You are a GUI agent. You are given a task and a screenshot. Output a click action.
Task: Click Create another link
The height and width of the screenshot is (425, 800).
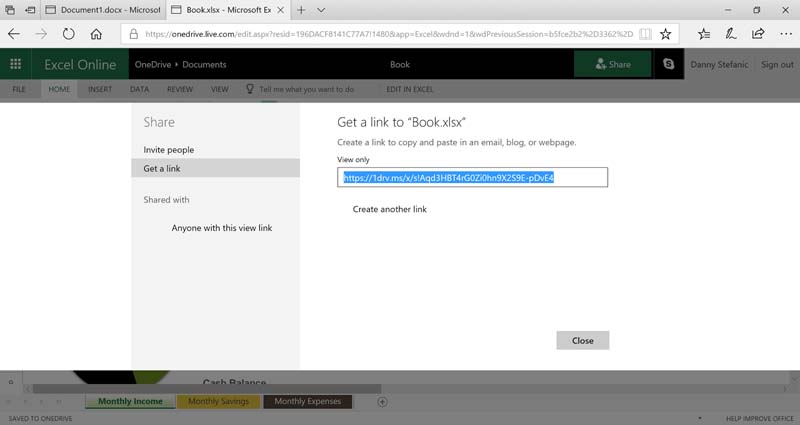click(389, 209)
